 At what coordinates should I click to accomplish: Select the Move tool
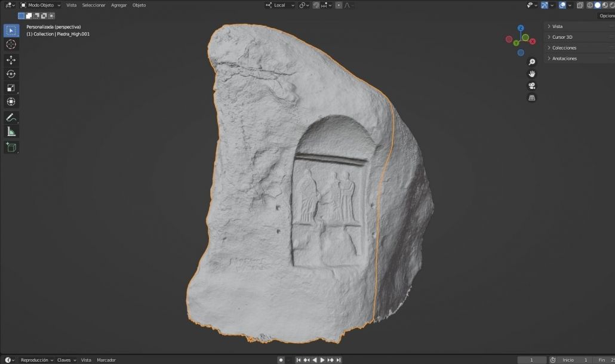point(11,60)
